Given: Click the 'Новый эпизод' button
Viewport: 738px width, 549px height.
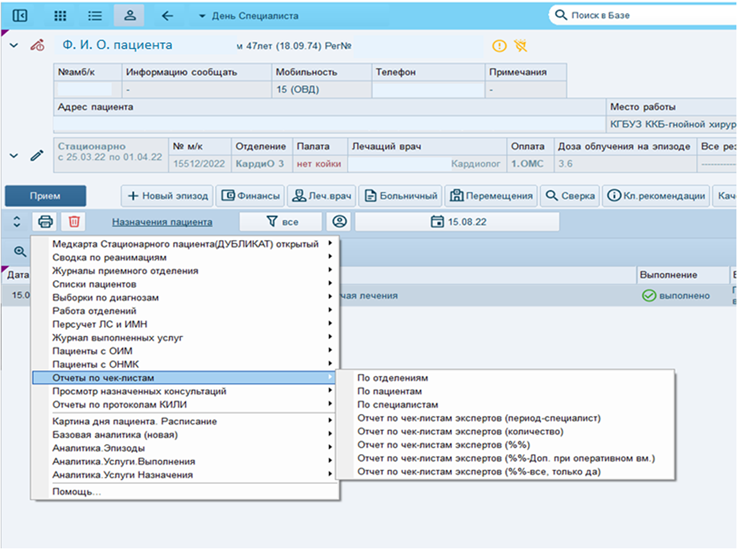Looking at the screenshot, I should point(166,195).
